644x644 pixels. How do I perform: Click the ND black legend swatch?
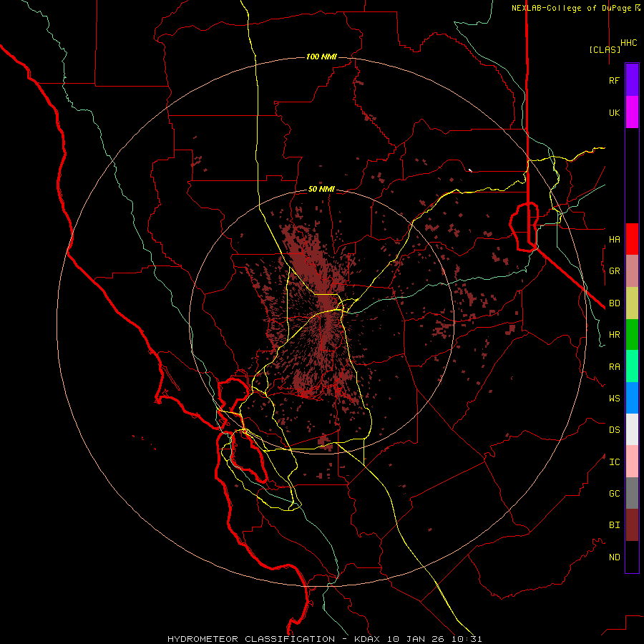click(632, 557)
